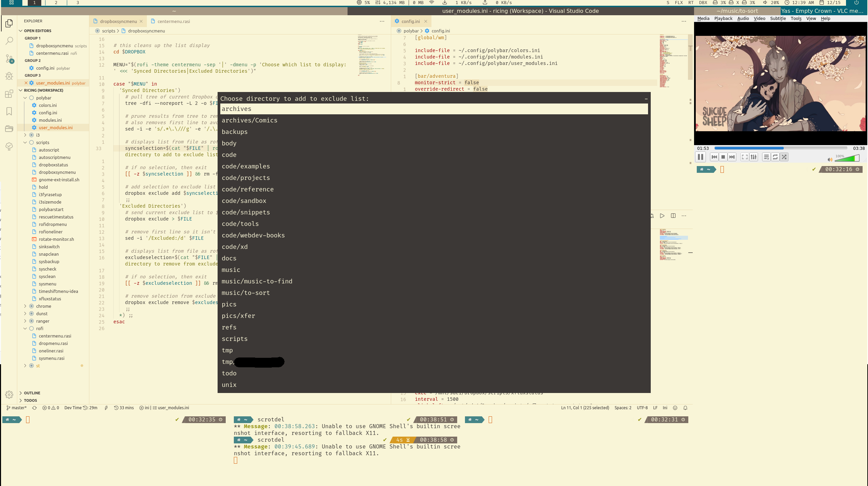Viewport: 868px width, 486px height.
Task: Click the master* git branch indicator
Action: pyautogui.click(x=16, y=408)
